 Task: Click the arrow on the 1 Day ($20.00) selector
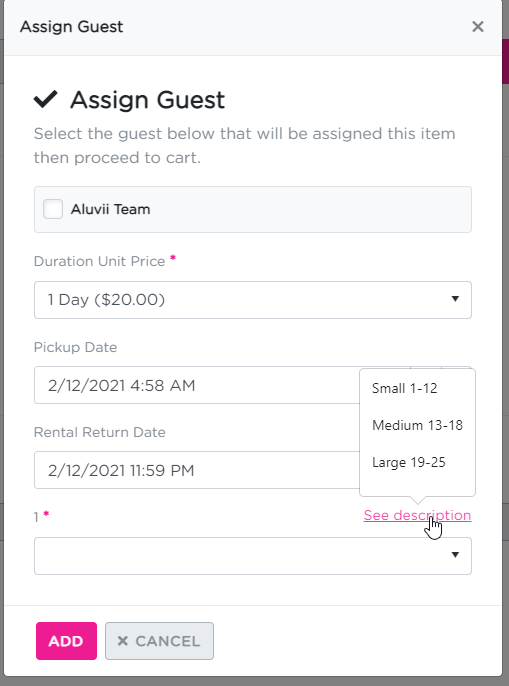(455, 299)
